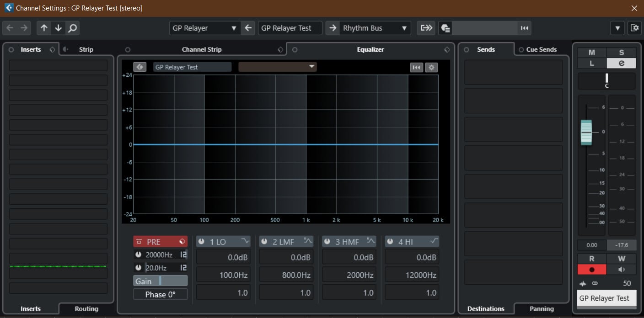The image size is (644, 318).
Task: Mute the channel with M button
Action: 591,53
